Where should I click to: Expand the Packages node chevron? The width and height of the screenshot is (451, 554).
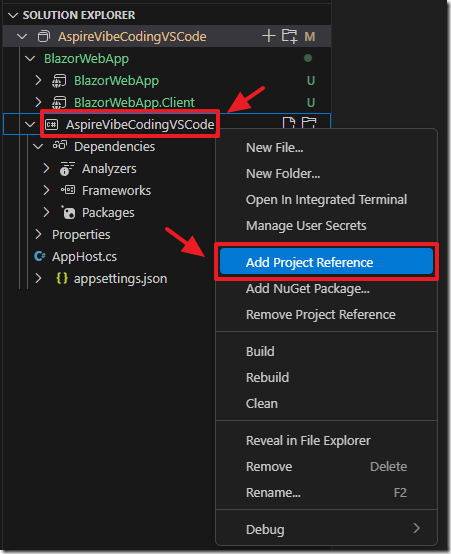[x=46, y=212]
